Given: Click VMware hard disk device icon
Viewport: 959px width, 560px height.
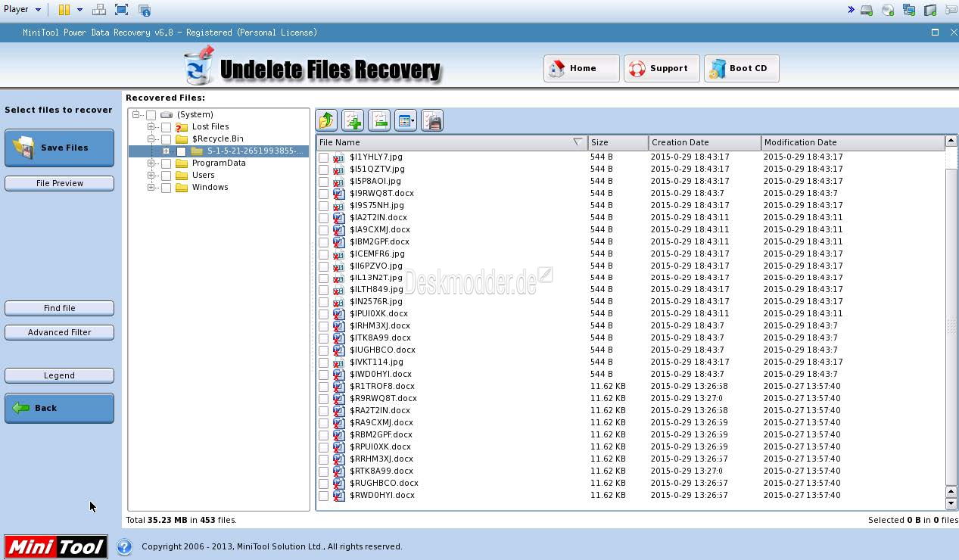Looking at the screenshot, I should (x=867, y=10).
